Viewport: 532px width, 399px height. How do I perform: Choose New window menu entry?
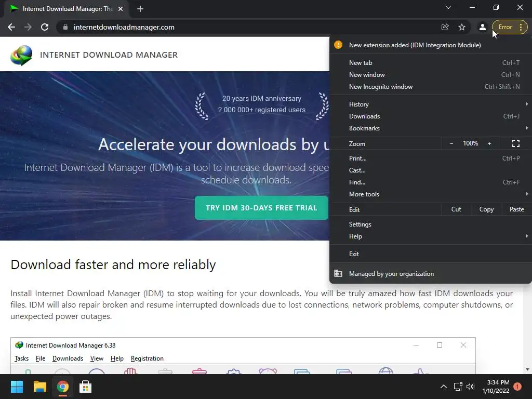(431, 75)
